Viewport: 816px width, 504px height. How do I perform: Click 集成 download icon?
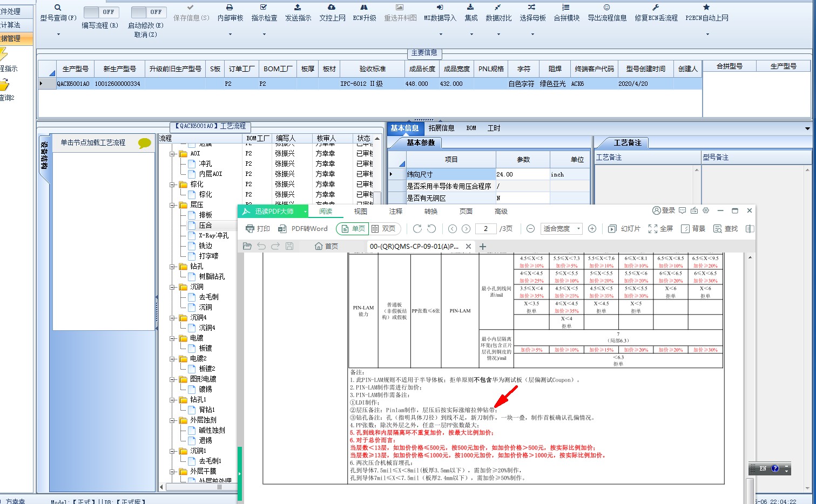pyautogui.click(x=471, y=8)
